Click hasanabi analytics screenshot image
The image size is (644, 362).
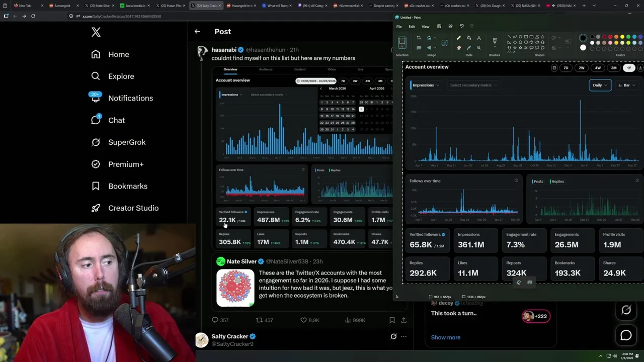302,158
